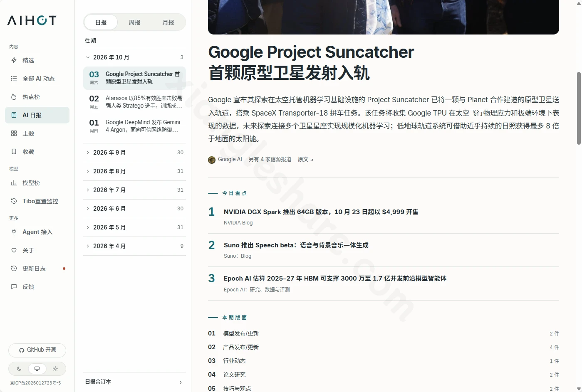Click the plug icon for Agent 接入
This screenshot has width=582, height=392.
(x=14, y=232)
